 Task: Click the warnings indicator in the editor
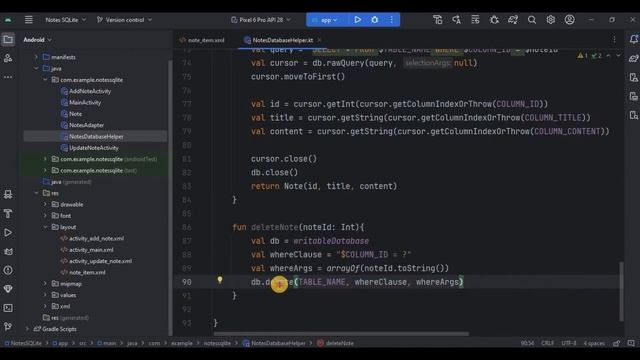click(x=582, y=56)
